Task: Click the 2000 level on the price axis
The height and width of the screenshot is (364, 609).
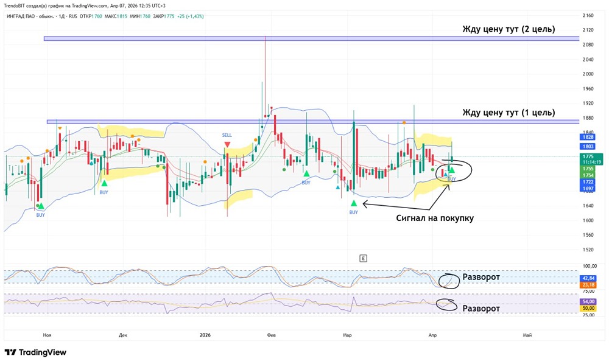Action: pos(588,74)
